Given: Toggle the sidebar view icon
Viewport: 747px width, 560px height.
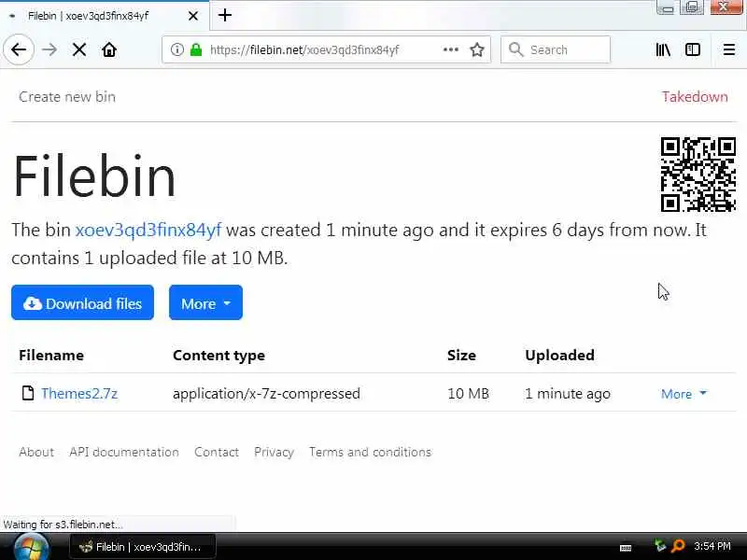Looking at the screenshot, I should [692, 49].
